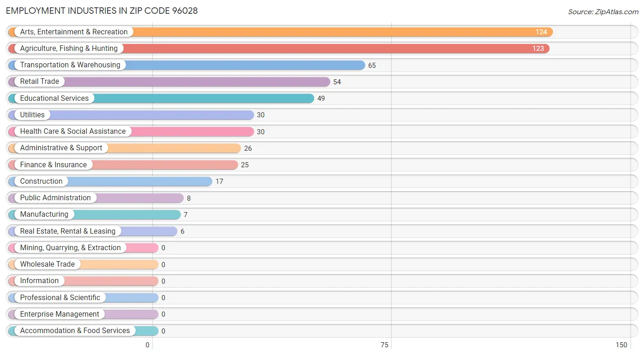Click the value 26 beside Administrative & Support
The height and width of the screenshot is (356, 644).
pos(248,148)
